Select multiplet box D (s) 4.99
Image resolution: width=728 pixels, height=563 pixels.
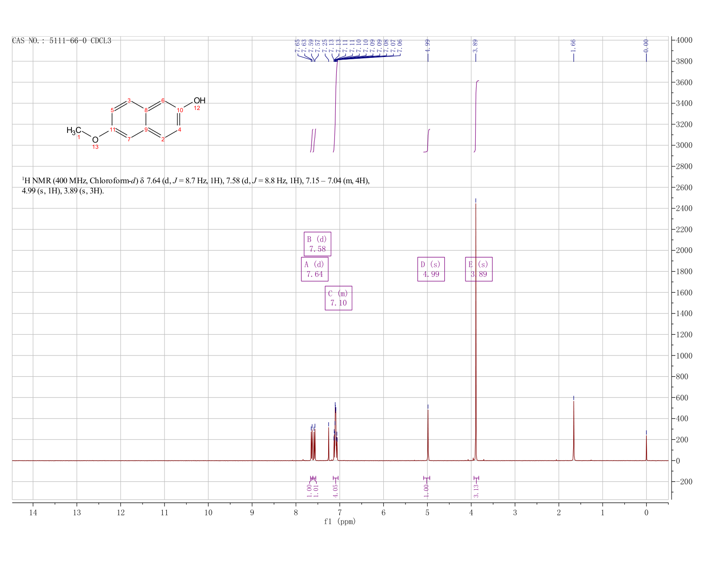coord(431,269)
